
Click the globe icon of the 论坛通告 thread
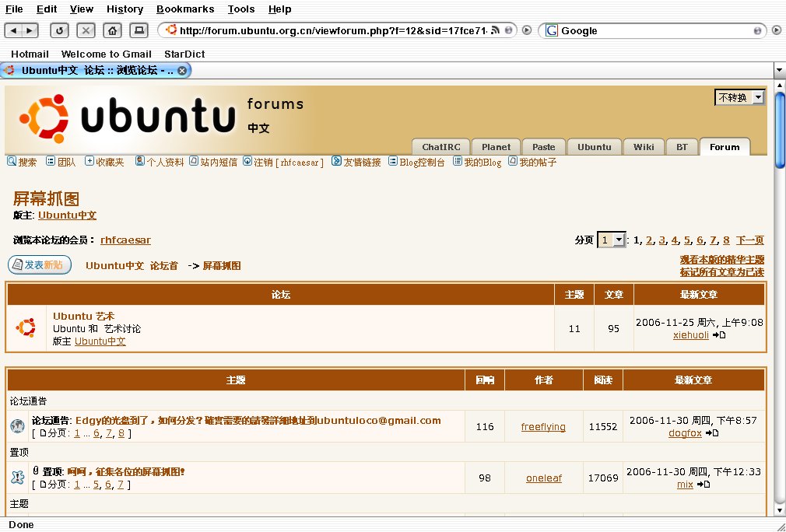click(x=17, y=426)
